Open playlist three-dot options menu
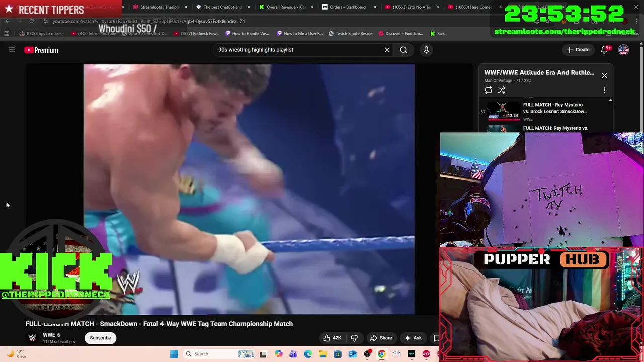Screen dimensions: 644x362 click(604, 90)
